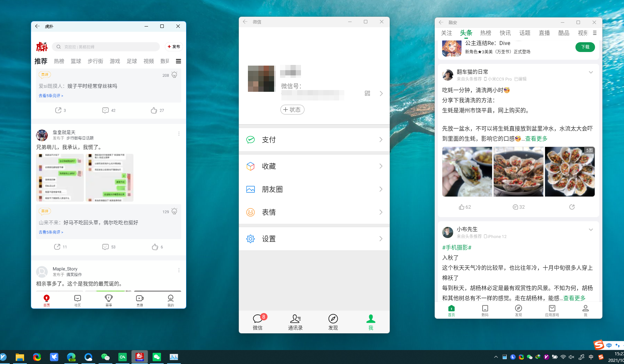
Task: Open the Hupu hamburger category menu
Action: click(x=178, y=61)
